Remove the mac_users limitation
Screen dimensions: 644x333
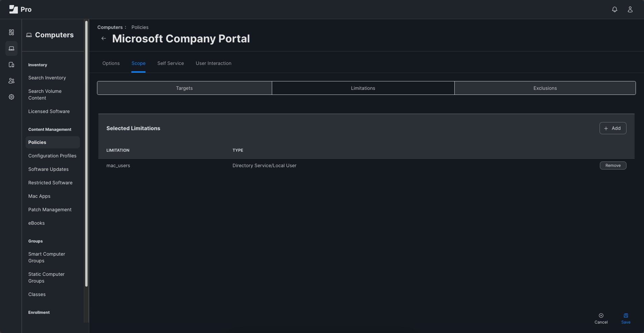613,165
